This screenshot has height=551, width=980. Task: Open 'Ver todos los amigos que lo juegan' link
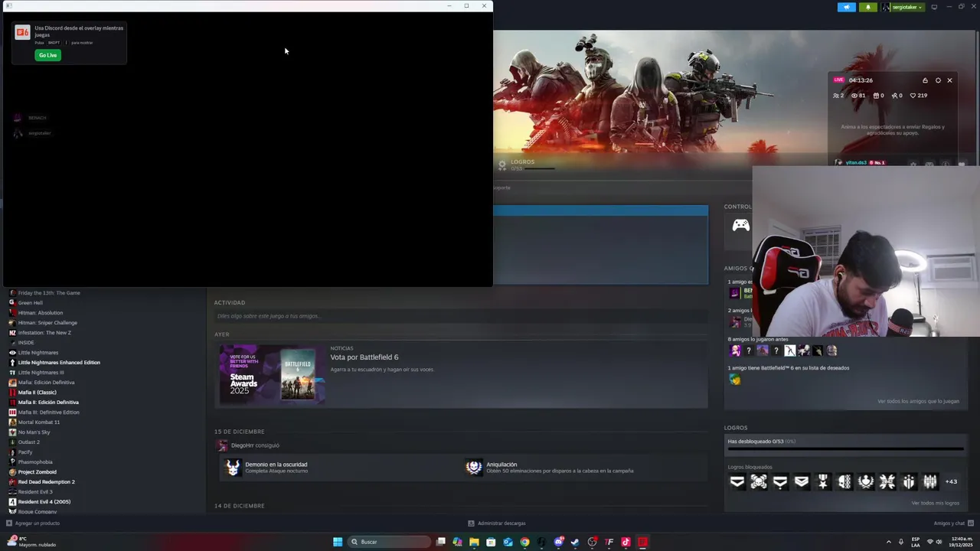(x=918, y=401)
